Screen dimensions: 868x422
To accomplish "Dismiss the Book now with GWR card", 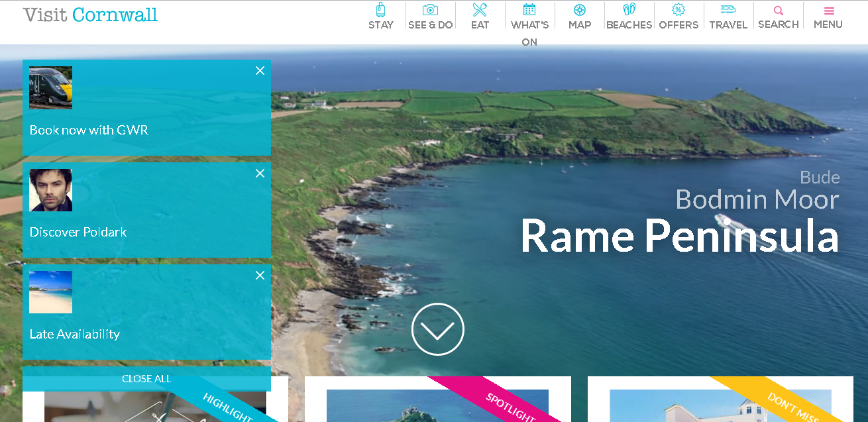I will pyautogui.click(x=260, y=71).
